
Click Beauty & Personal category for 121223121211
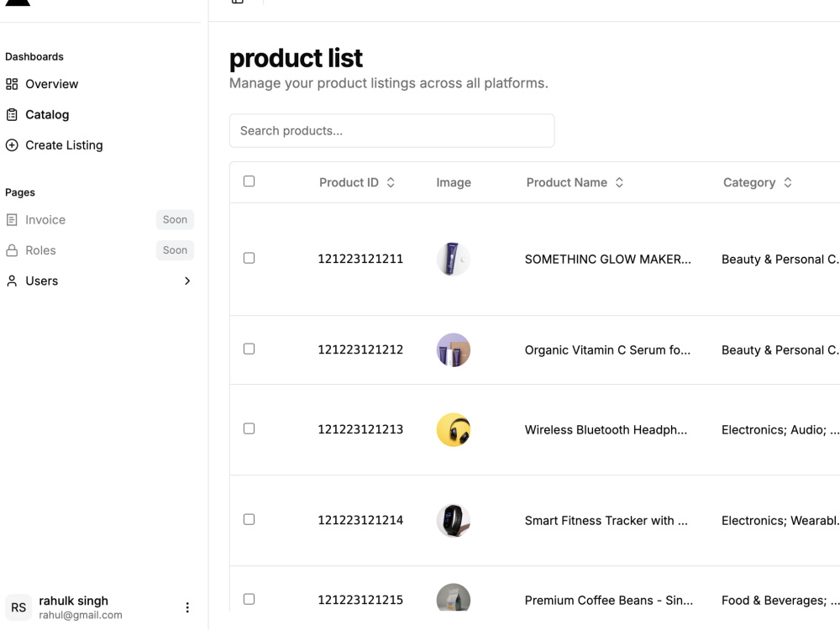pyautogui.click(x=780, y=260)
